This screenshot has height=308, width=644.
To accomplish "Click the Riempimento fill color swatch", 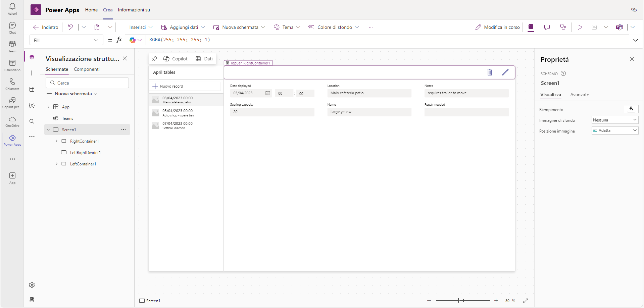I will pos(631,109).
